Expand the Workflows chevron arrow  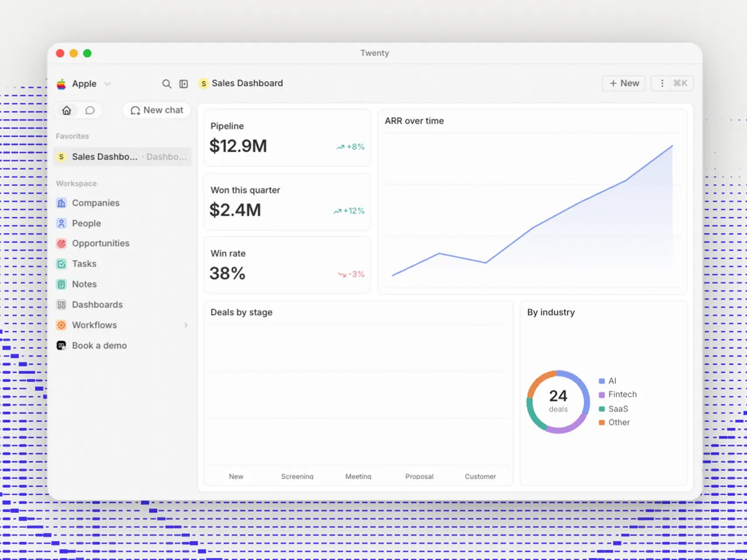[186, 325]
